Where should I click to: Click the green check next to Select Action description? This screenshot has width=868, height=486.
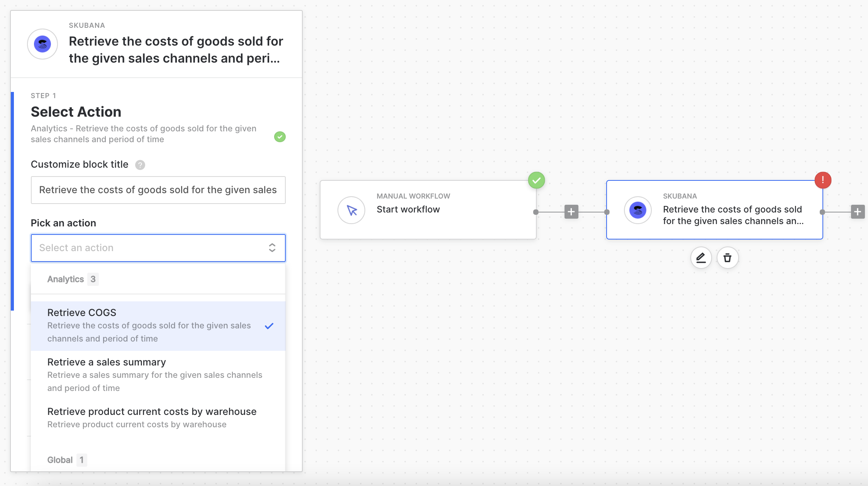coord(280,137)
